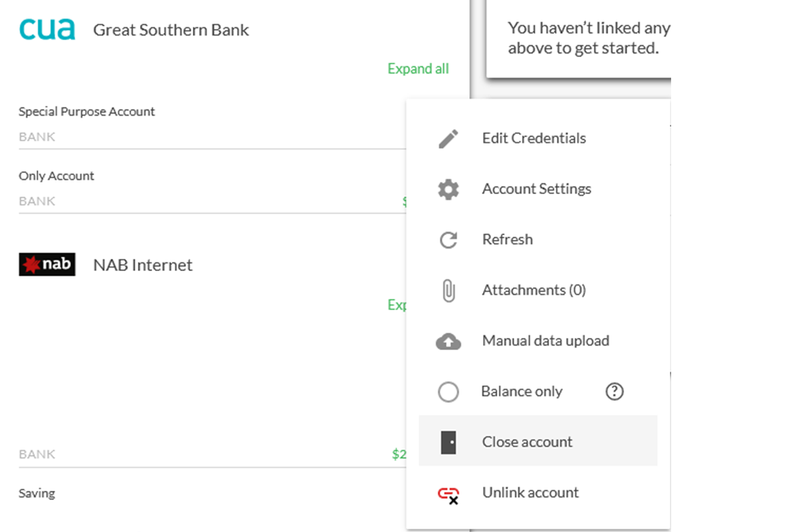Click BANK label under Special Purpose Account

(37, 137)
